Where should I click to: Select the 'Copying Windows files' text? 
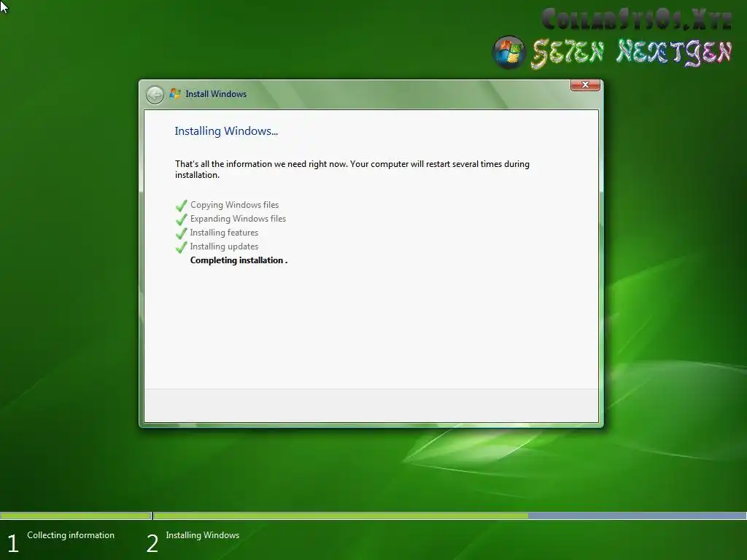click(x=234, y=205)
